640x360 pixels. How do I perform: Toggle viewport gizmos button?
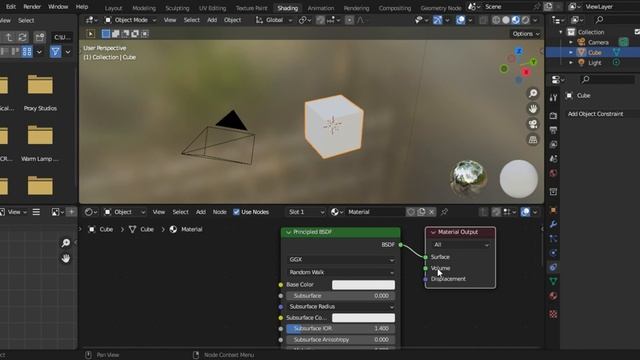click(438, 20)
